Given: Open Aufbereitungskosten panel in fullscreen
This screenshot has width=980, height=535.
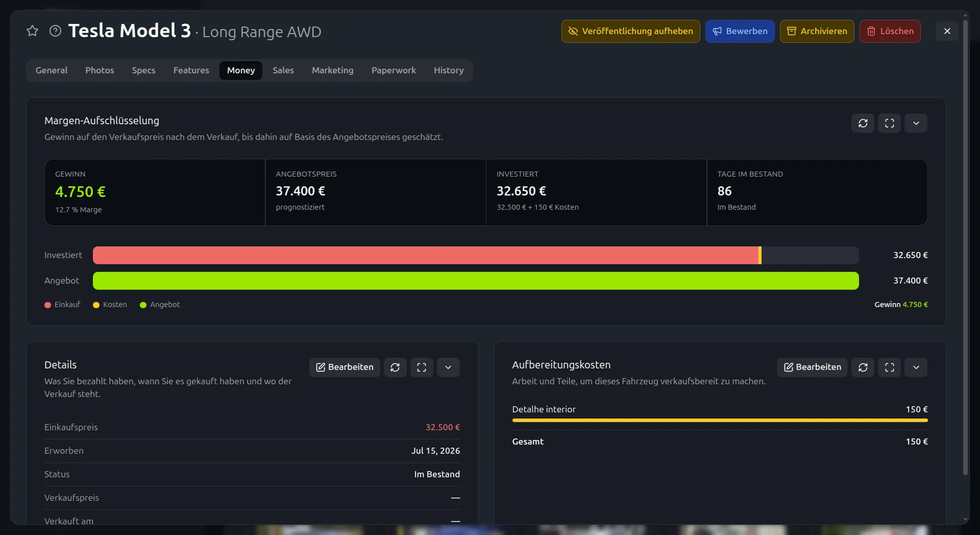Looking at the screenshot, I should 889,367.
